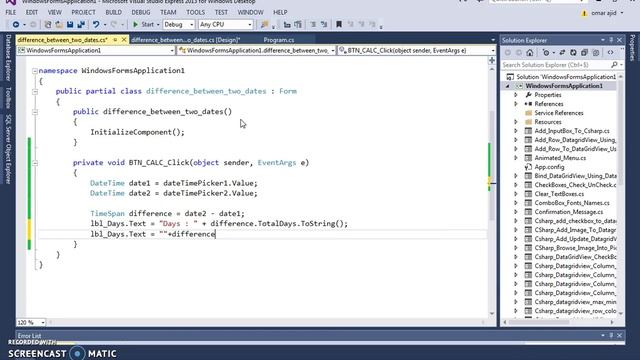Select App.config in Solution Explorer
This screenshot has height=360, width=640.
(549, 167)
